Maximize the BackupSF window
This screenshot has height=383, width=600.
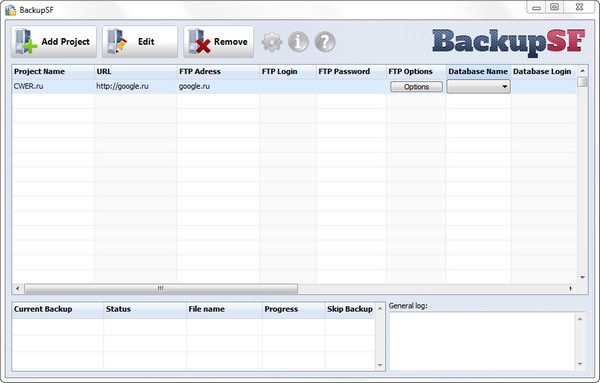pos(554,7)
